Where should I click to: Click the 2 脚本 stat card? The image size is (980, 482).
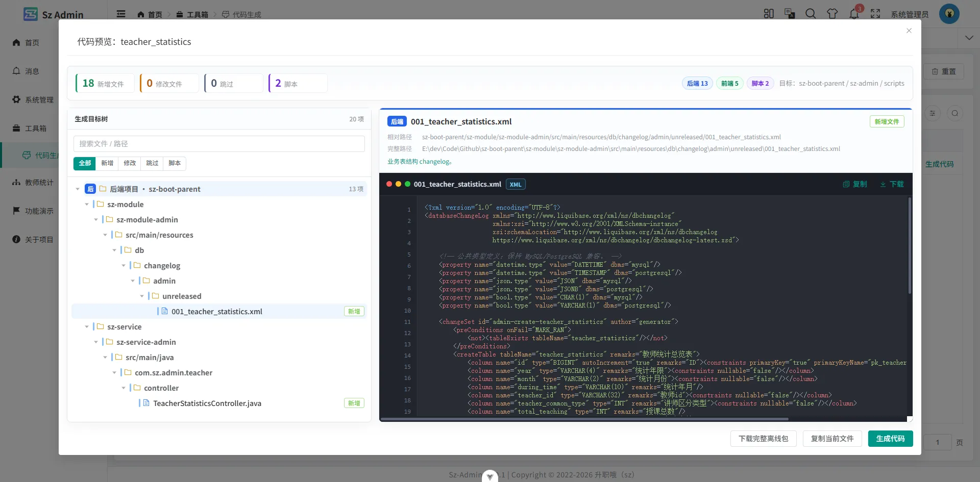(298, 83)
